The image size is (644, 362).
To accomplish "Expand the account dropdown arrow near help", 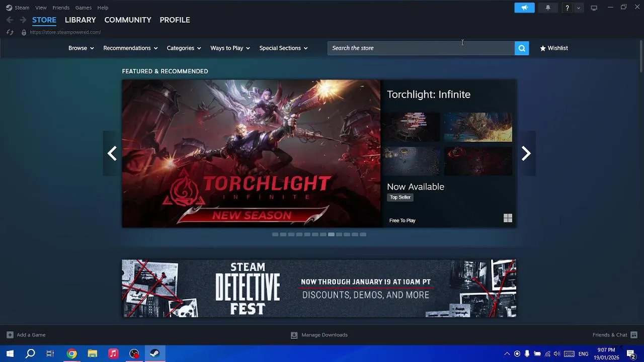I will click(x=579, y=8).
